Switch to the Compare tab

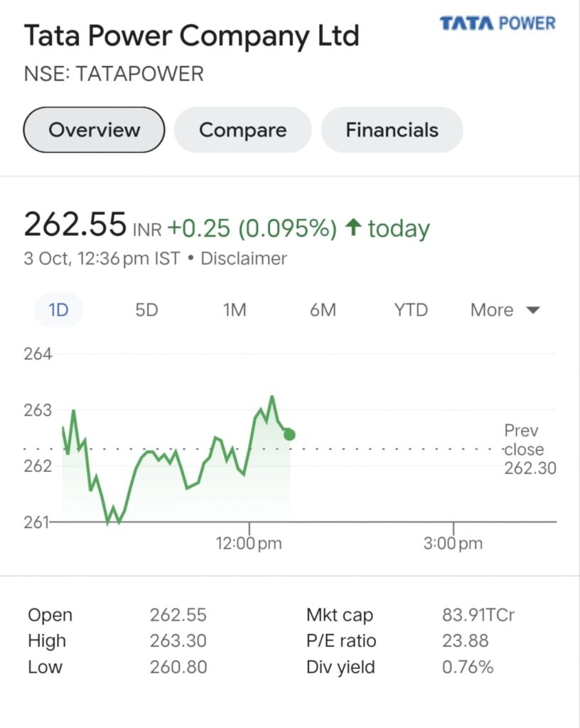point(242,129)
